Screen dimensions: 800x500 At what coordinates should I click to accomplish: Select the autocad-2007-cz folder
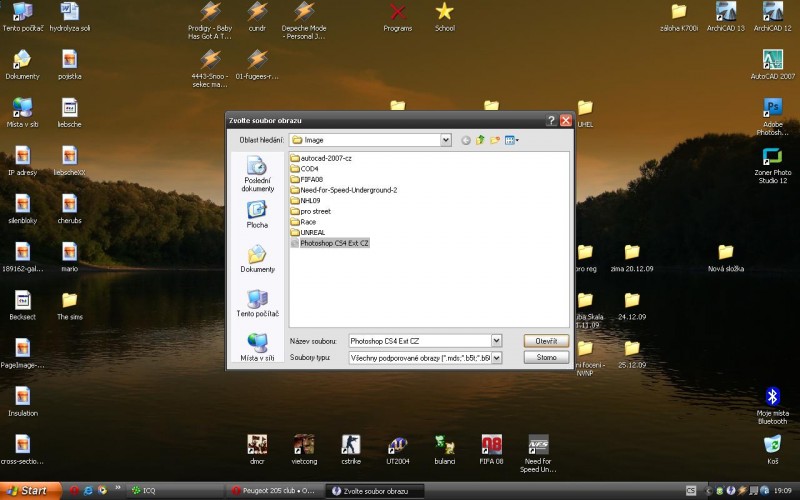(325, 159)
